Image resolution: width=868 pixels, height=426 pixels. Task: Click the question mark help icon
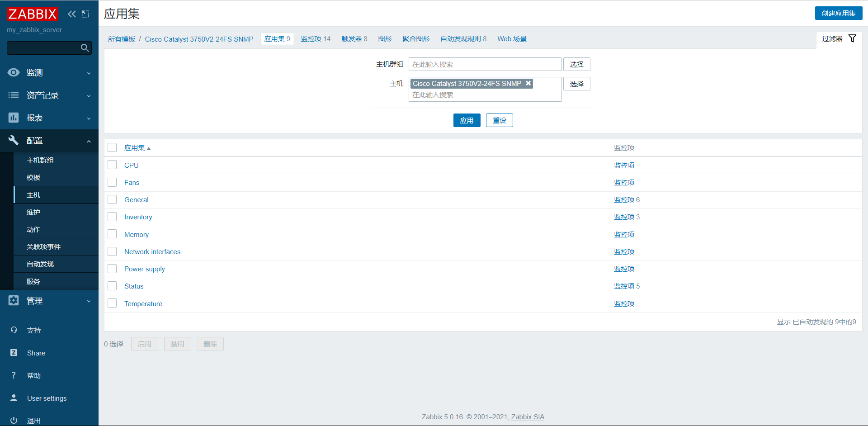click(x=14, y=375)
